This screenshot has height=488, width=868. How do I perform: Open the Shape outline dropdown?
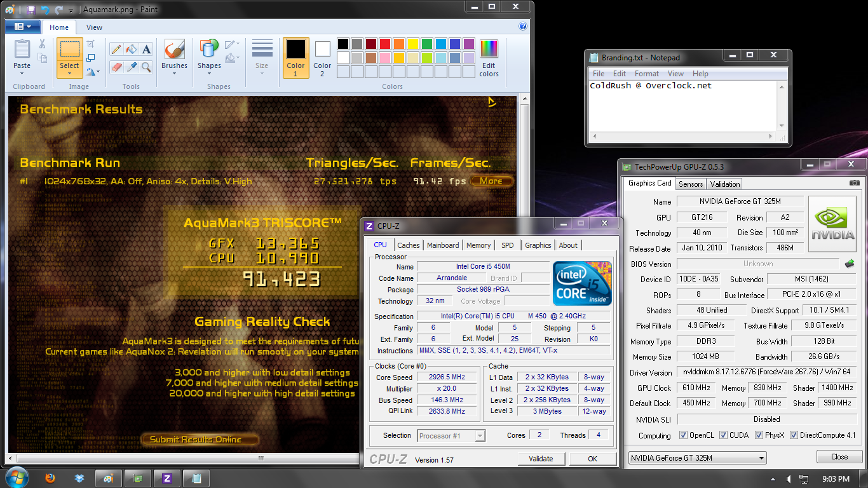233,44
